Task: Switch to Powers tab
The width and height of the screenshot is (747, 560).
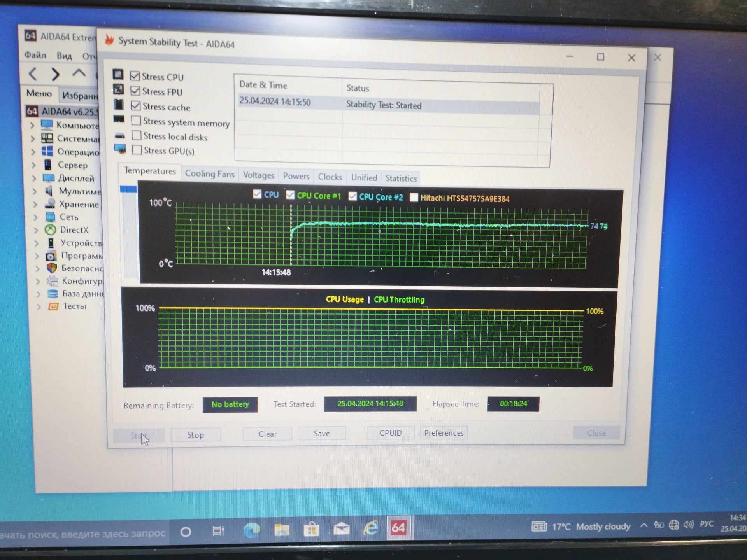Action: click(x=296, y=176)
